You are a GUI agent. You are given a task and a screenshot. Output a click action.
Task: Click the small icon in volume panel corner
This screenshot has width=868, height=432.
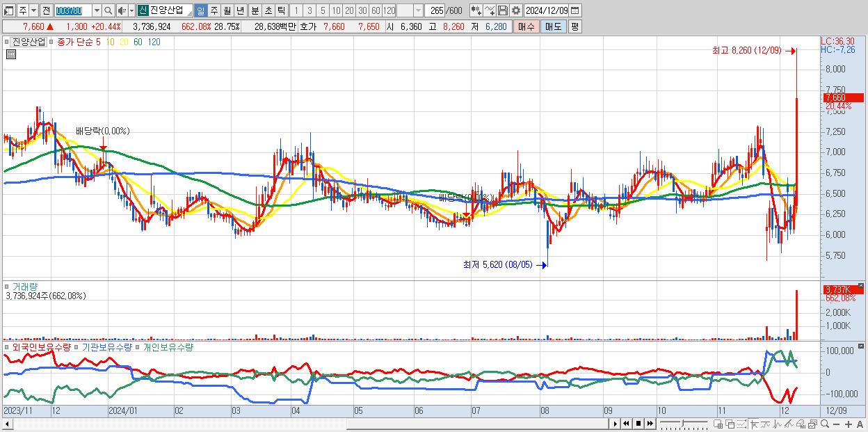861,285
